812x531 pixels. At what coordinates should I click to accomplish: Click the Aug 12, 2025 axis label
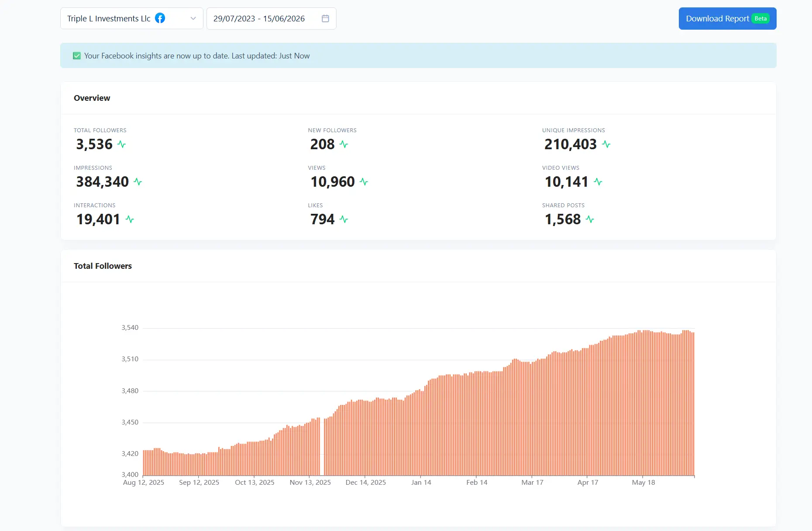(x=144, y=483)
